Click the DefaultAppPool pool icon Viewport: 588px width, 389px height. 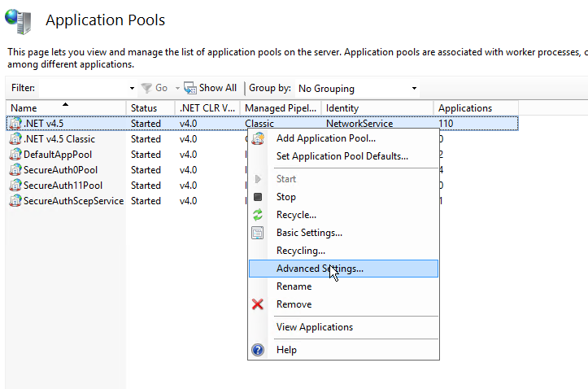[15, 154]
